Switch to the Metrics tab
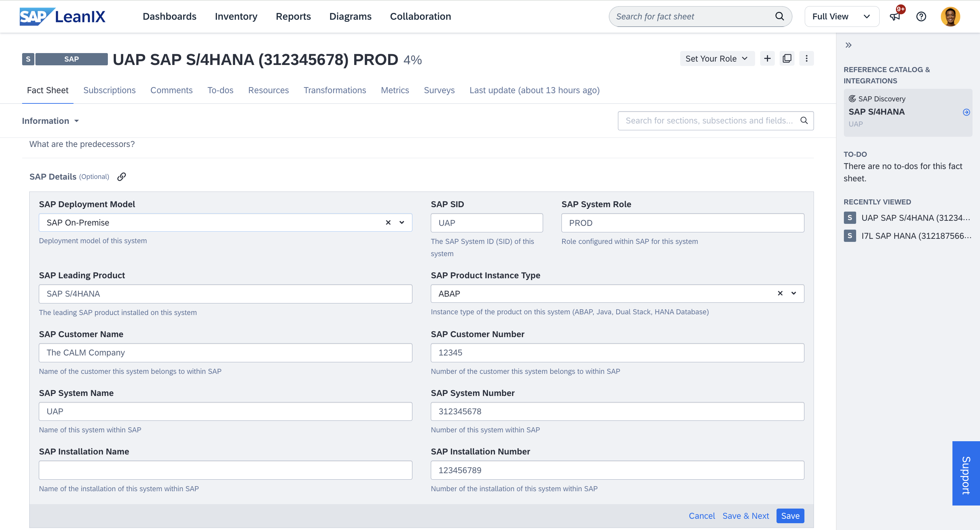Screen dimensions: 980x530 coord(395,90)
